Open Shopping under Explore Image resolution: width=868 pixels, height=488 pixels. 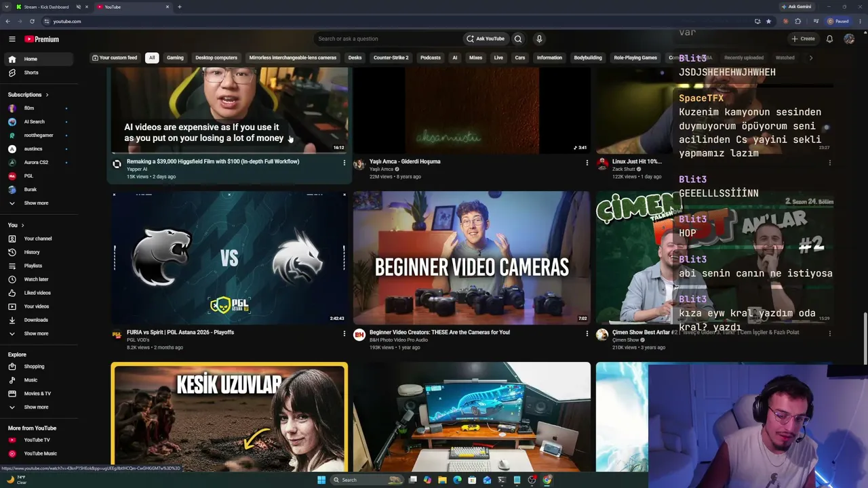point(40,367)
